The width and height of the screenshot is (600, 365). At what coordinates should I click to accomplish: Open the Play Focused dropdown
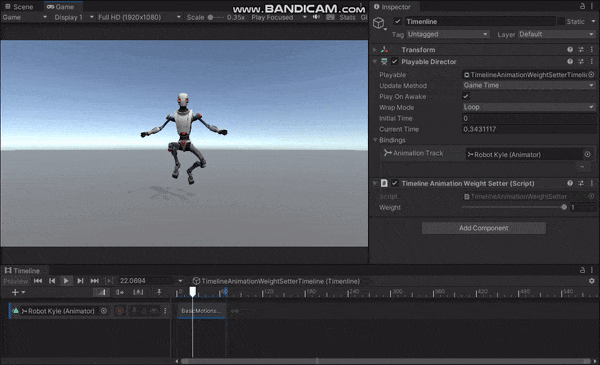click(279, 17)
